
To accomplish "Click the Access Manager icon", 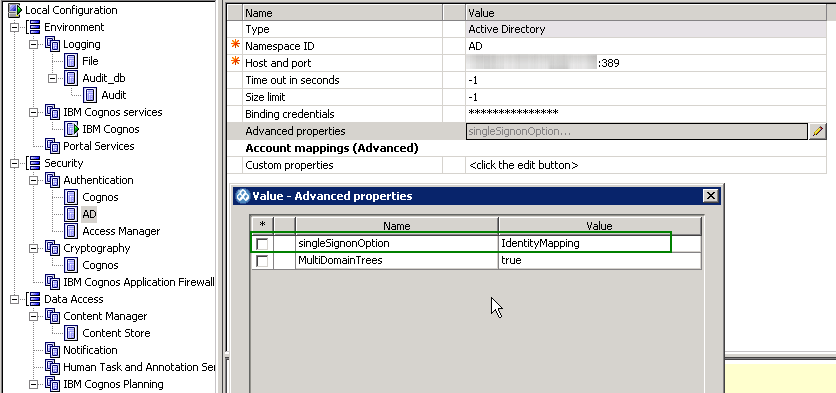I will 71,231.
